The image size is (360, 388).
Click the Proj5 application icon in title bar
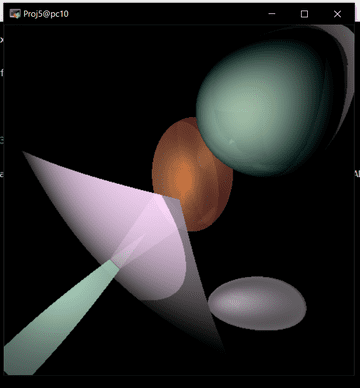tap(15, 14)
